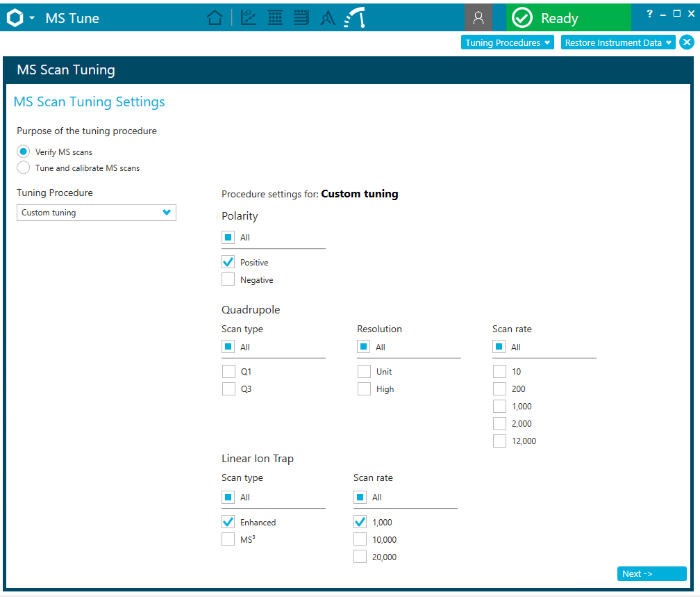Viewport: 700px width, 597px height.
Task: Select Tune and calibrate MS scans
Action: [x=24, y=168]
